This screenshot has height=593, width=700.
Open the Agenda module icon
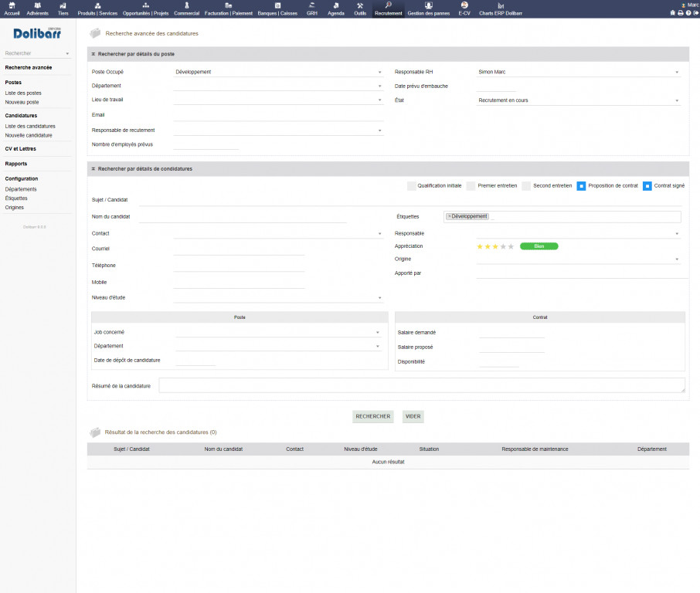pyautogui.click(x=336, y=6)
